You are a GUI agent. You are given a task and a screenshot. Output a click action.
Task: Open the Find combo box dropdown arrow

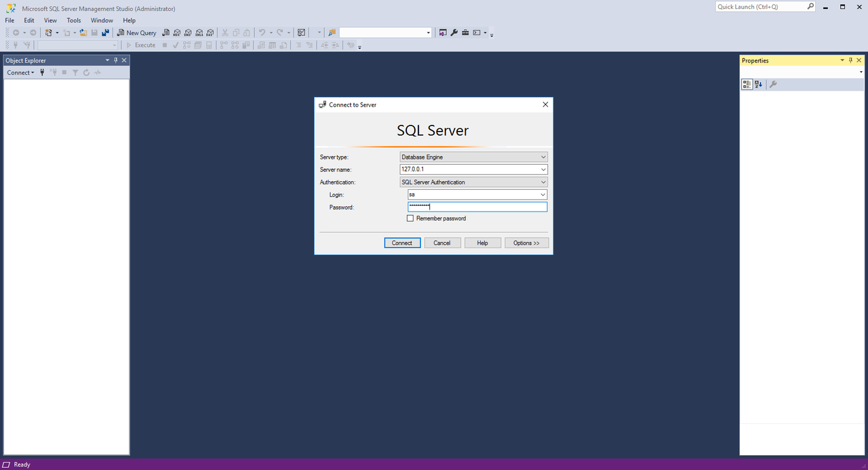[x=428, y=33]
